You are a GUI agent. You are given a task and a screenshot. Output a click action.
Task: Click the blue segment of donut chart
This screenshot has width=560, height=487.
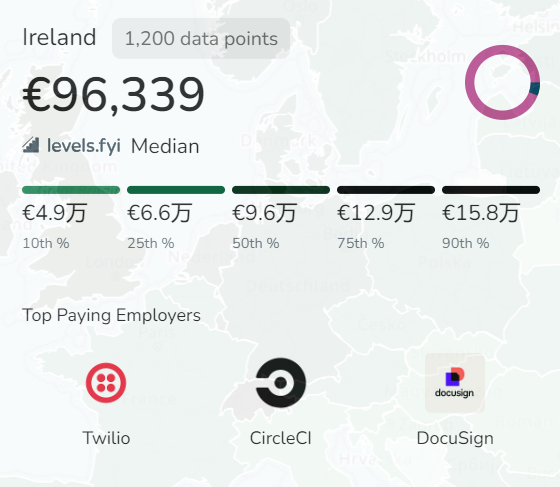(x=535, y=88)
